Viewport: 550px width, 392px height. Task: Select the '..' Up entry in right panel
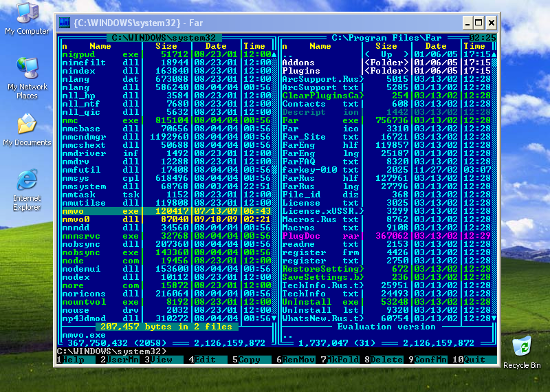(x=386, y=54)
